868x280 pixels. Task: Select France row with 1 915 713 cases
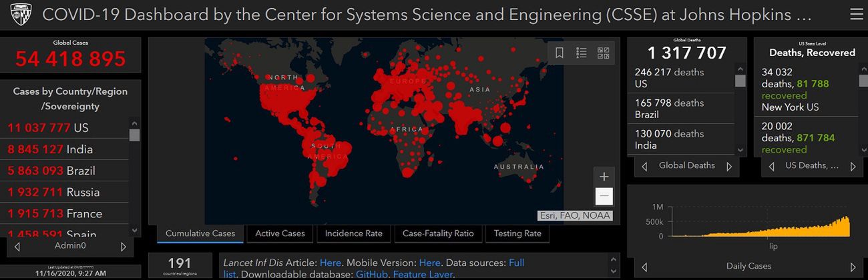[65, 213]
